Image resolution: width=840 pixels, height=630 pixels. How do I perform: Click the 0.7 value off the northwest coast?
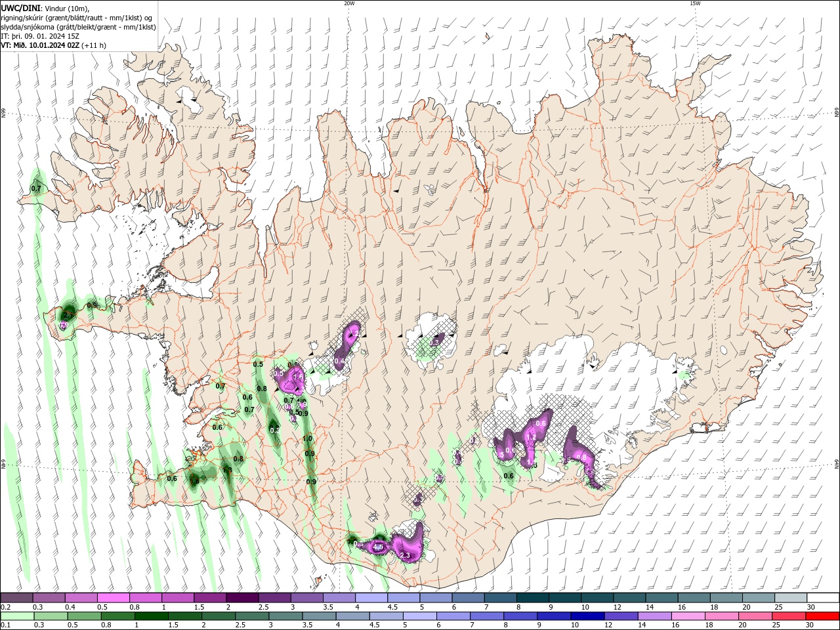pos(36,189)
